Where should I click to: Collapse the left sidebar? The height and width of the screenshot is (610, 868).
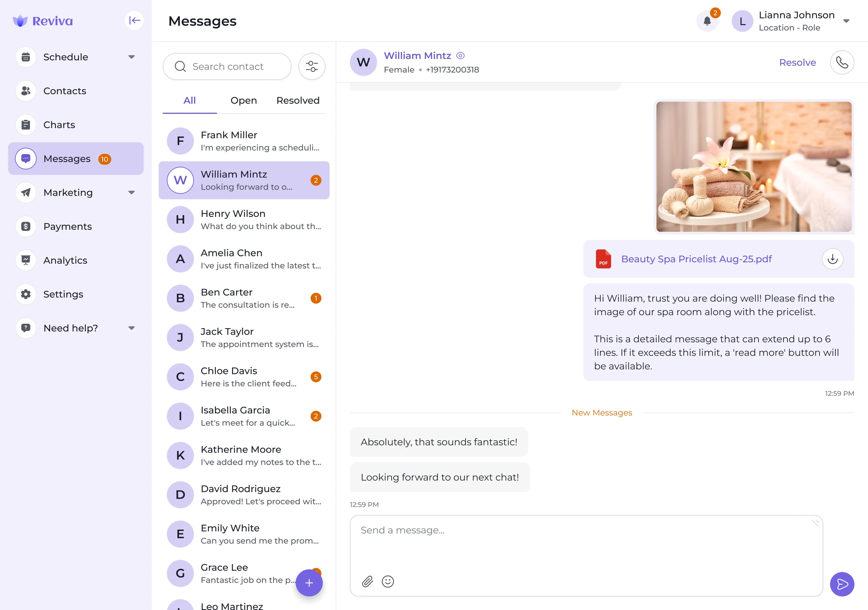coord(134,20)
